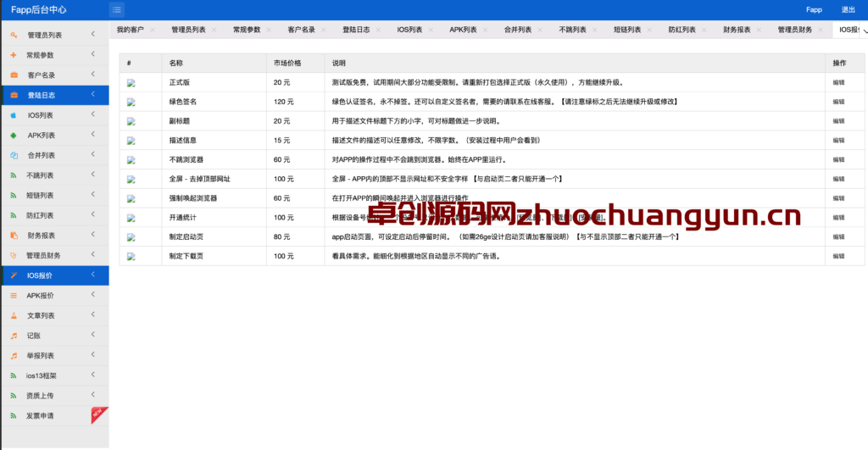
Task: Expand the 管理员列表 sidebar chevron
Action: tap(93, 34)
